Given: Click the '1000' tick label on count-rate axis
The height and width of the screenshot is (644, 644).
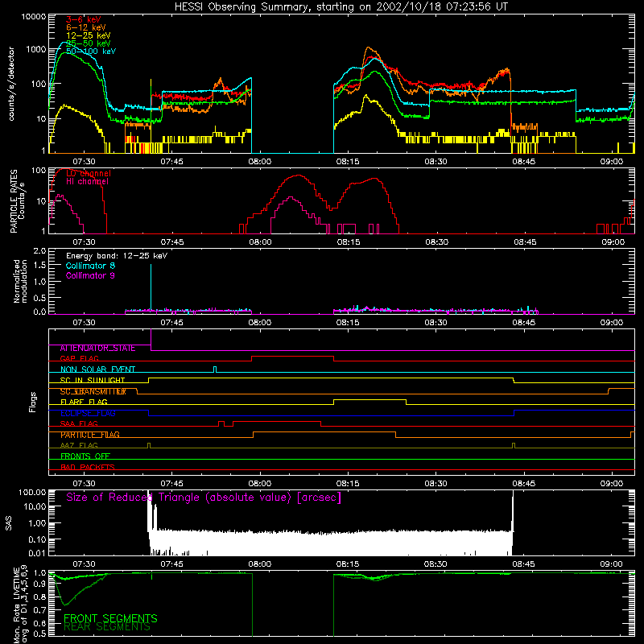Looking at the screenshot, I should point(36,50).
